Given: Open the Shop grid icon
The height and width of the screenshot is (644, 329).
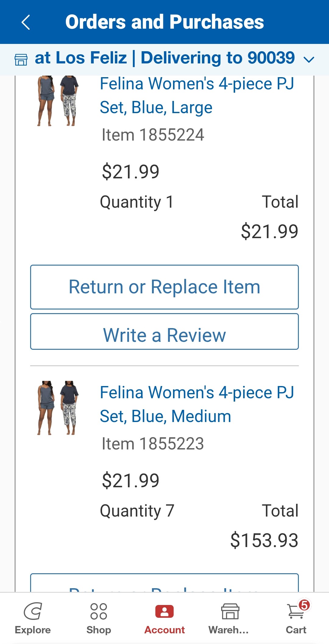Looking at the screenshot, I should pos(99,611).
